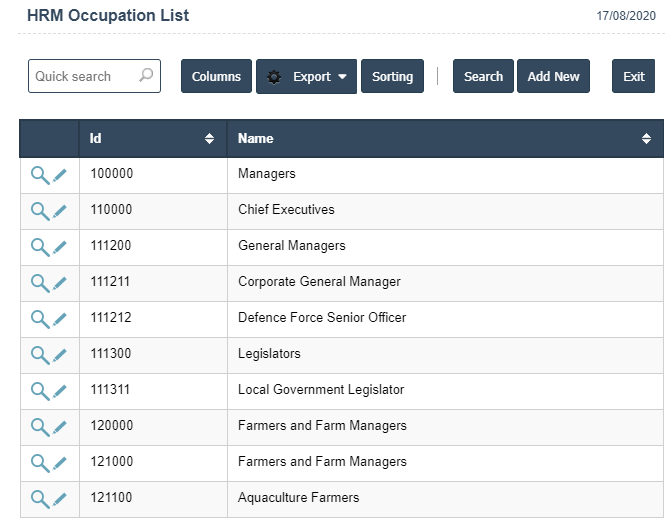Click the view magnifier icon for Managers row

[x=39, y=175]
